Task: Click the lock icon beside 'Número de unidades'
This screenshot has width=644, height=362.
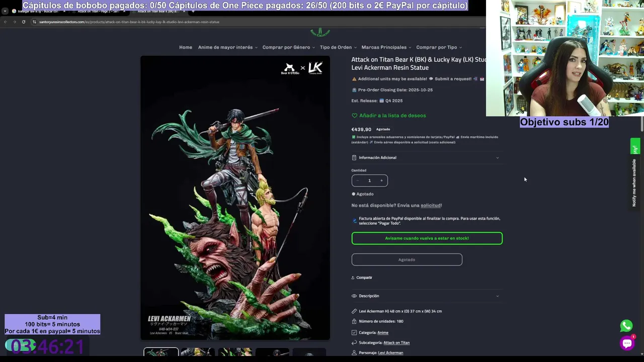Action: (354, 321)
